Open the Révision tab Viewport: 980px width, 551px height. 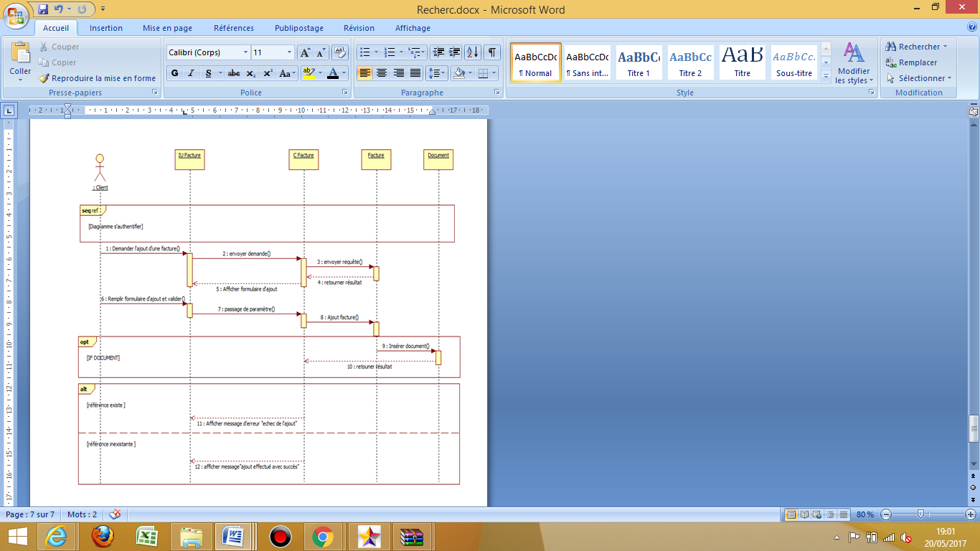(359, 28)
